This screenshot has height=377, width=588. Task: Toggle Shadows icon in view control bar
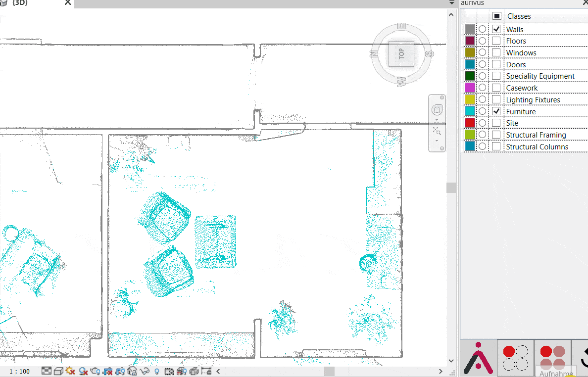point(83,371)
